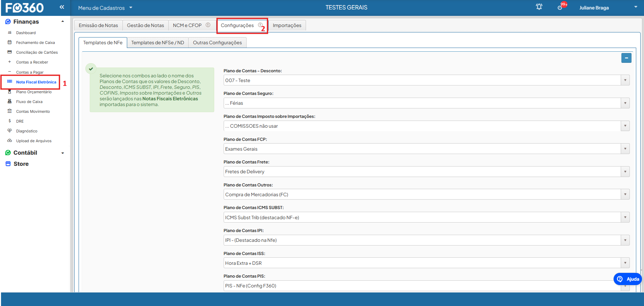644x306 pixels.
Task: Click the Upload de Arquivos cloud icon
Action: (x=10, y=141)
